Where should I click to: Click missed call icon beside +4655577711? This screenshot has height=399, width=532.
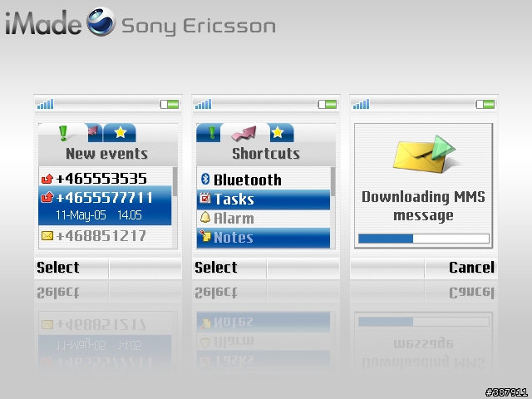[x=47, y=198]
